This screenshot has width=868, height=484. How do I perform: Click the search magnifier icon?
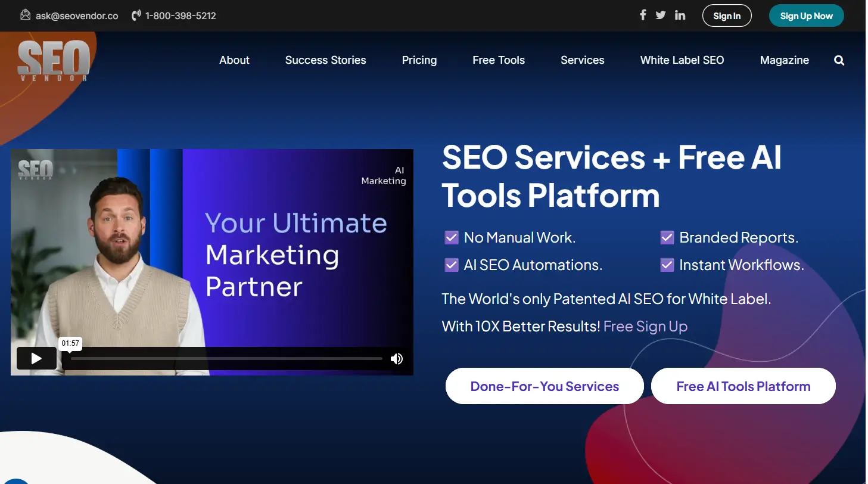coord(839,60)
